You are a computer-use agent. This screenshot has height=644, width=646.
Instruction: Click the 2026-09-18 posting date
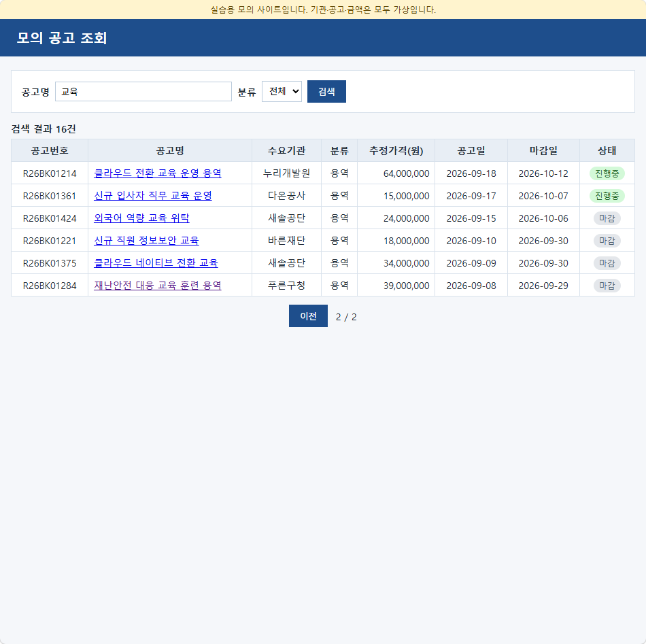pos(471,173)
